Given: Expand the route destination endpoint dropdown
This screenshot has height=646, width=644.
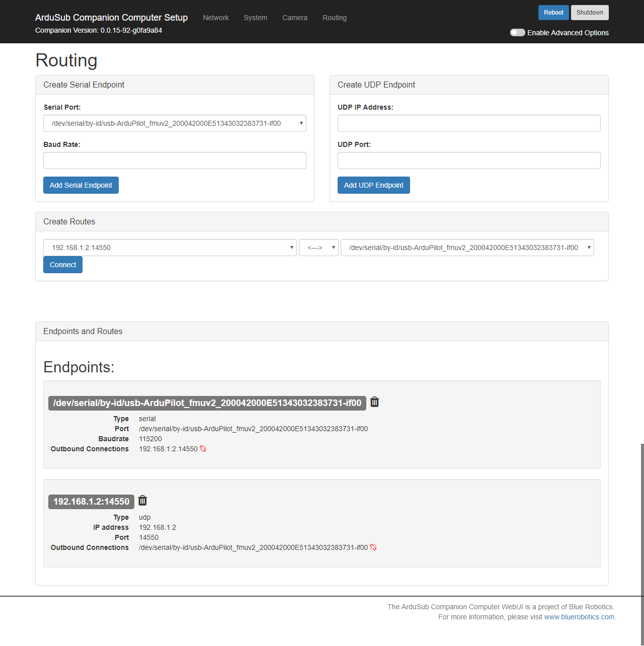Looking at the screenshot, I should click(467, 248).
